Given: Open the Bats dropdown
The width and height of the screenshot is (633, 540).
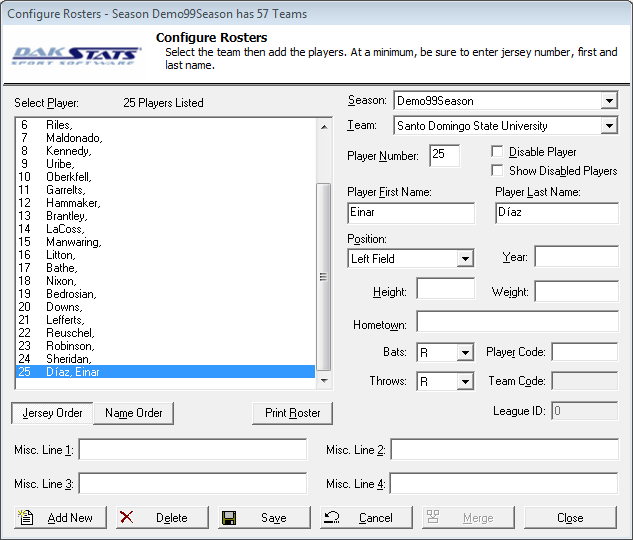Looking at the screenshot, I should pos(465,353).
